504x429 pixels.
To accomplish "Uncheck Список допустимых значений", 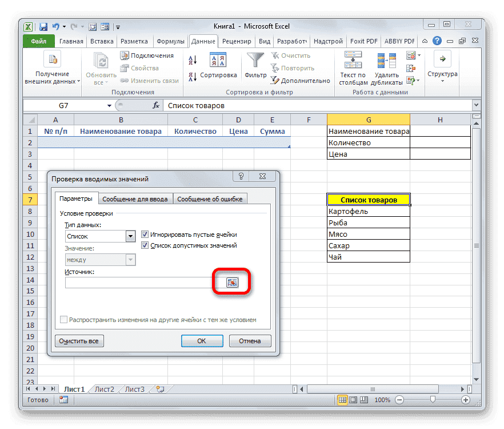I will (145, 246).
